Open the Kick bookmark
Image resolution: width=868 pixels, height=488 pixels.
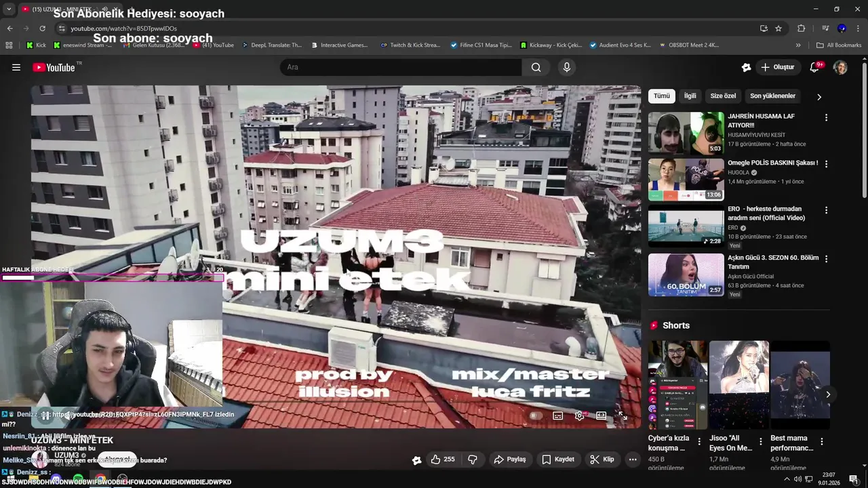(36, 45)
